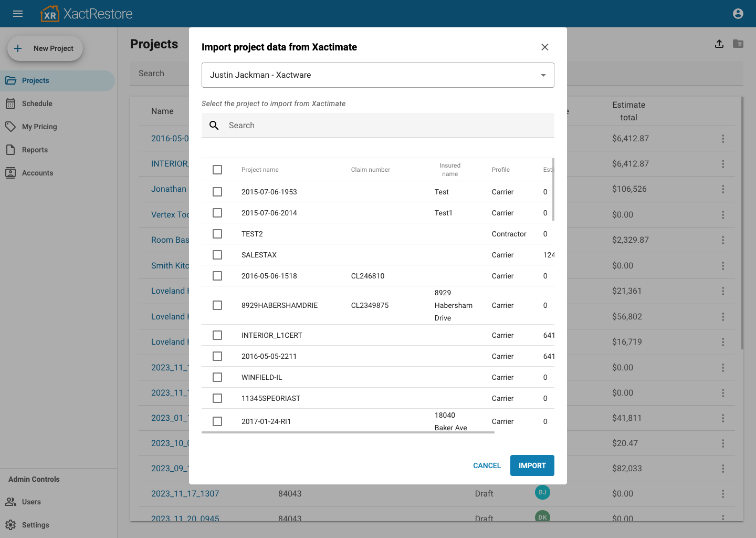Select the SALESTAX project checkbox

[217, 255]
